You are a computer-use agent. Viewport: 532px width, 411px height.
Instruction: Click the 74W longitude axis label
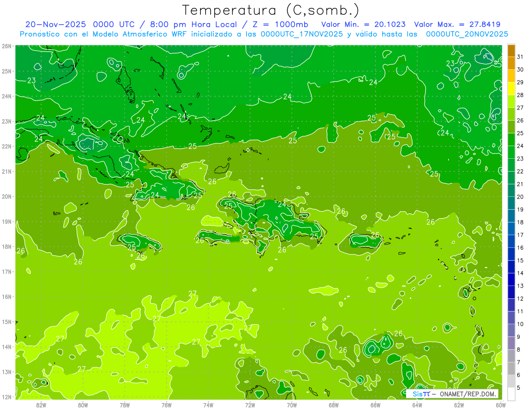click(208, 405)
